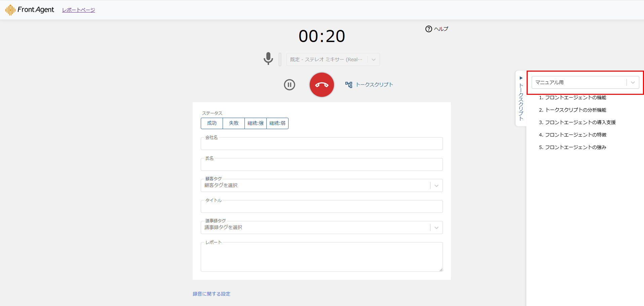Expand the 議事録タグ selection dropdown
The height and width of the screenshot is (306, 644).
(436, 228)
